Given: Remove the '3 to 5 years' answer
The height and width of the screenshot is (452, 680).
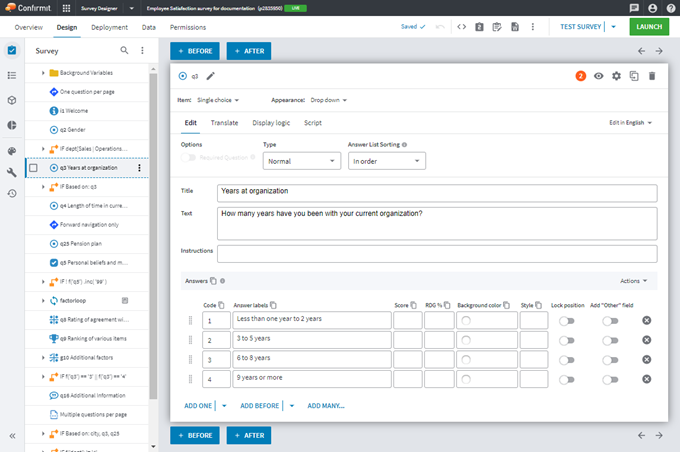Looking at the screenshot, I should 646,340.
